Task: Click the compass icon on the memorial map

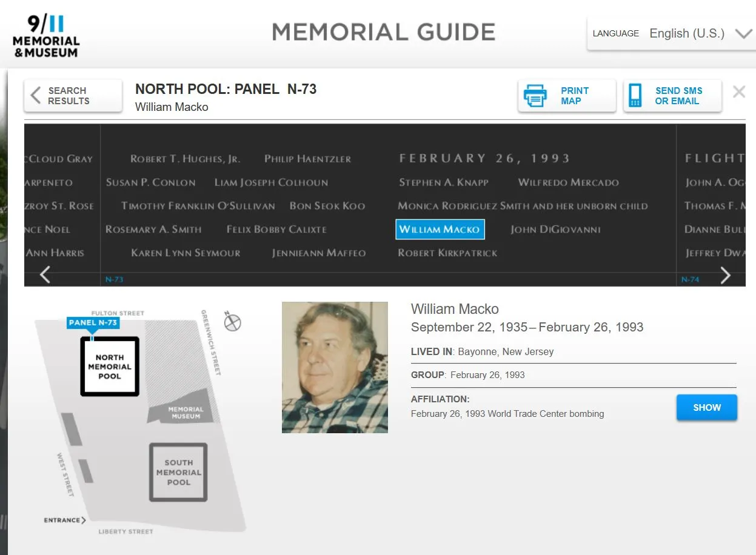Action: (x=233, y=322)
